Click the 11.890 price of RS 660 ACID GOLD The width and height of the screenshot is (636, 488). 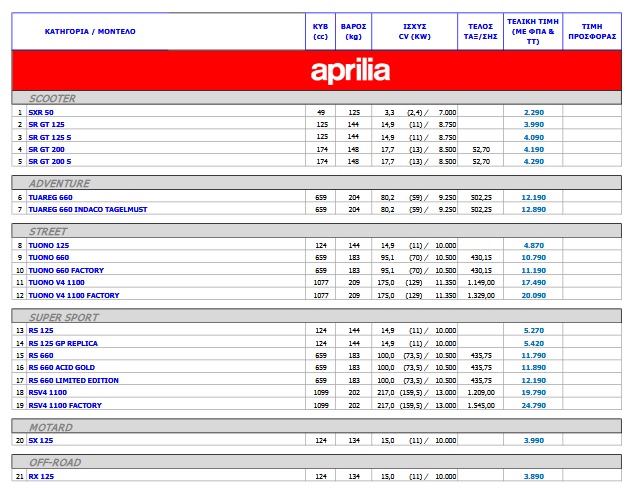pyautogui.click(x=534, y=368)
